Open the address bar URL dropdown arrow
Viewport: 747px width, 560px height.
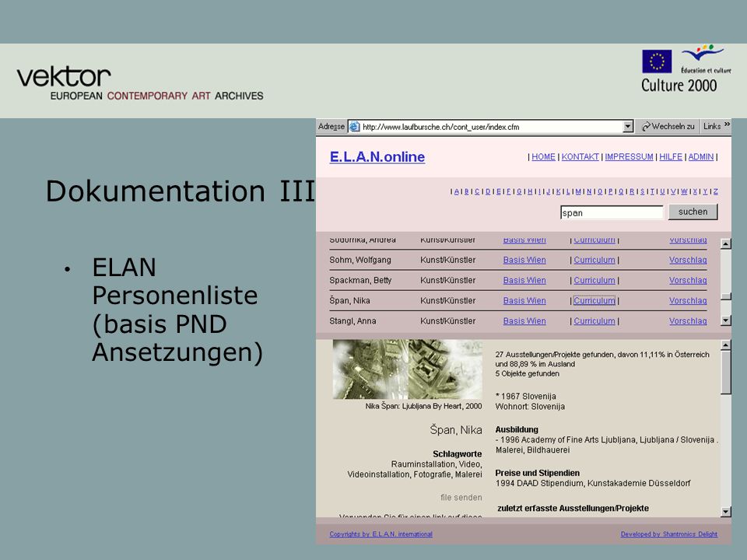click(628, 127)
